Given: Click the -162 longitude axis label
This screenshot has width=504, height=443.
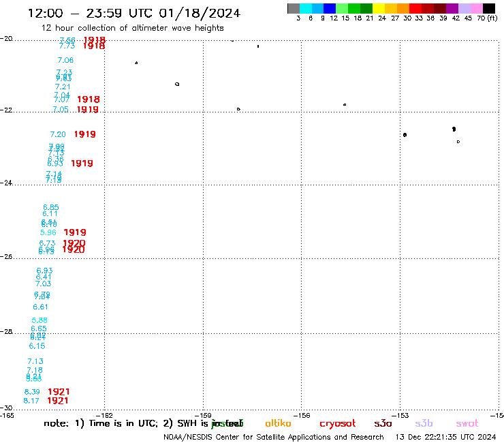Looking at the screenshot, I should [x=104, y=416].
